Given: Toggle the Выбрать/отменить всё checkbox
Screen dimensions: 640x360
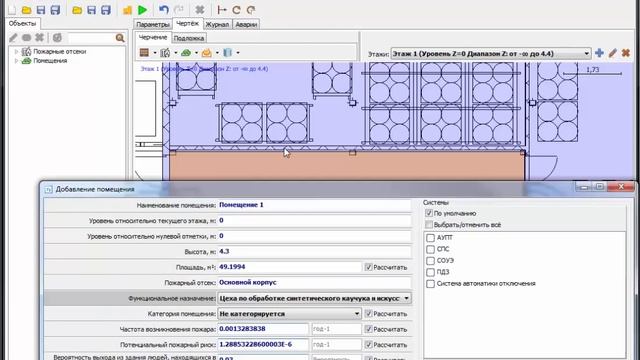Looking at the screenshot, I should point(429,224).
